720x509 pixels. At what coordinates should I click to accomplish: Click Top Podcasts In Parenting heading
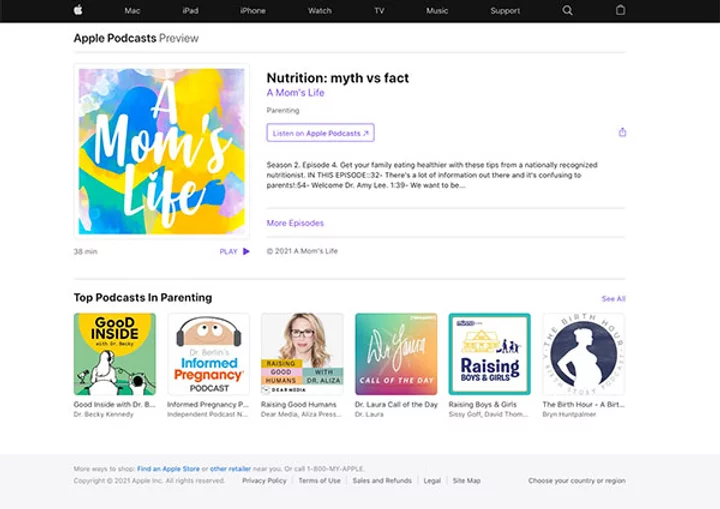tap(143, 298)
